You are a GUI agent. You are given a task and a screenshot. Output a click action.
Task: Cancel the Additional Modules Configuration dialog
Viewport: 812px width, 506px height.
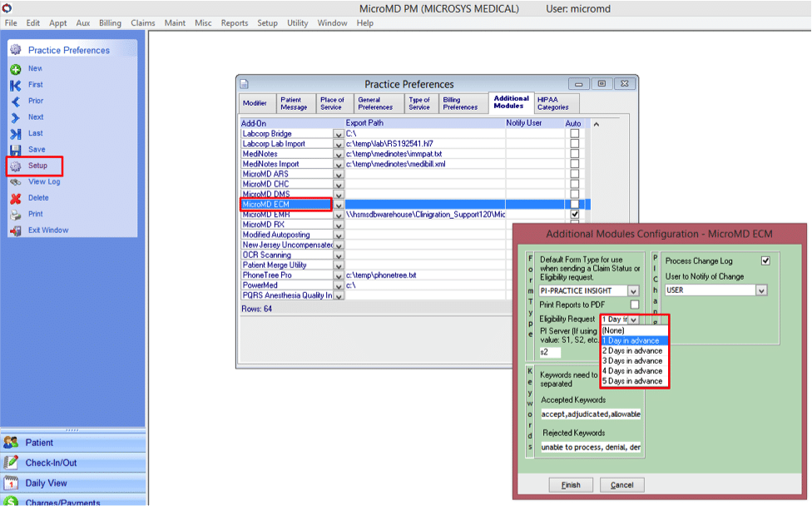point(622,484)
